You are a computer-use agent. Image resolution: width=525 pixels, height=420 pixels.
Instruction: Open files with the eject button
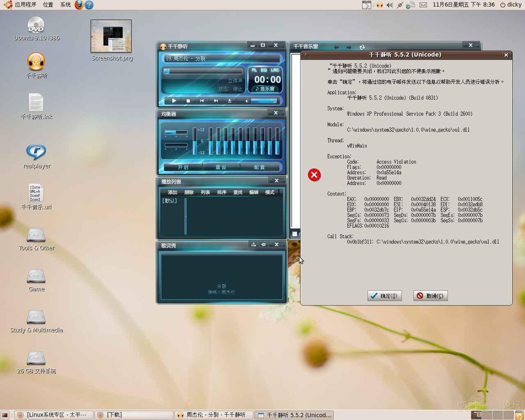coord(230,100)
